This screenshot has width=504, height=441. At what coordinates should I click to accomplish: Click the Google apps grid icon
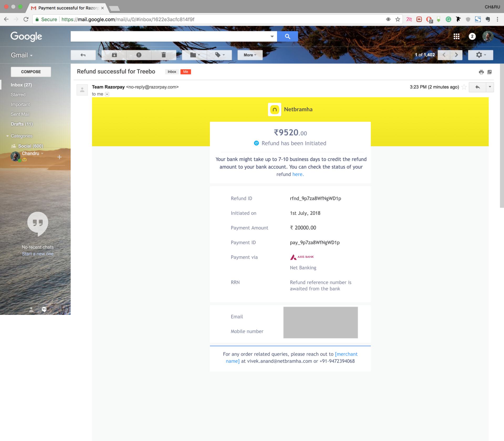(457, 36)
